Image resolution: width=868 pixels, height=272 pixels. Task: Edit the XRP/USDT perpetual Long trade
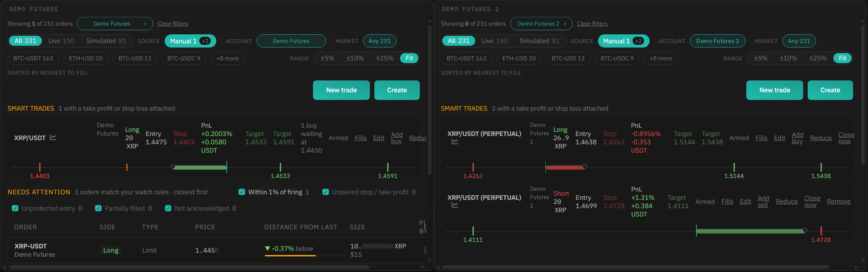779,138
